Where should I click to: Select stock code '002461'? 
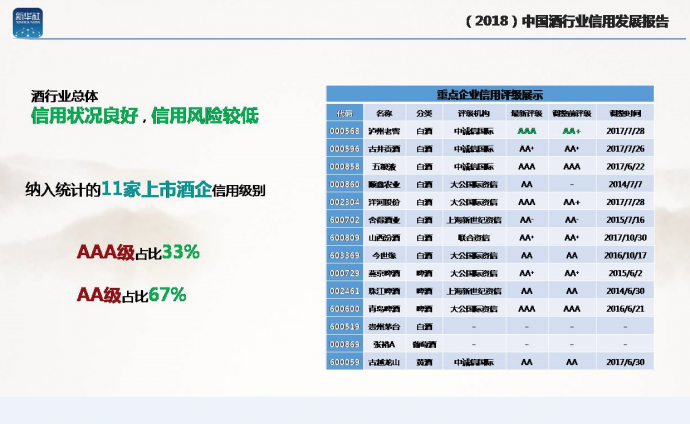pyautogui.click(x=345, y=291)
